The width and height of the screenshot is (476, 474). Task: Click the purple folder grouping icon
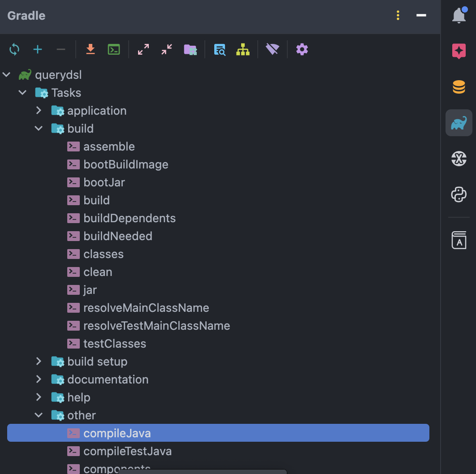point(190,49)
